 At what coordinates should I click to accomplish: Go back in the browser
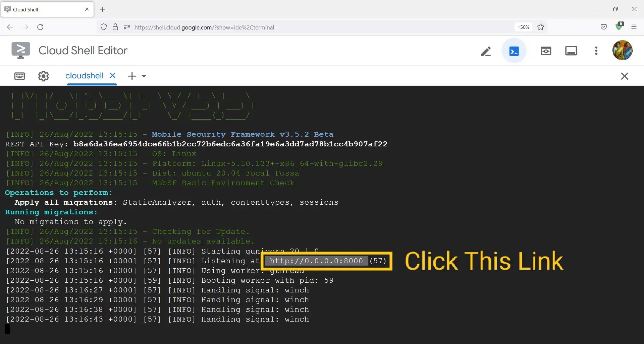tap(10, 27)
